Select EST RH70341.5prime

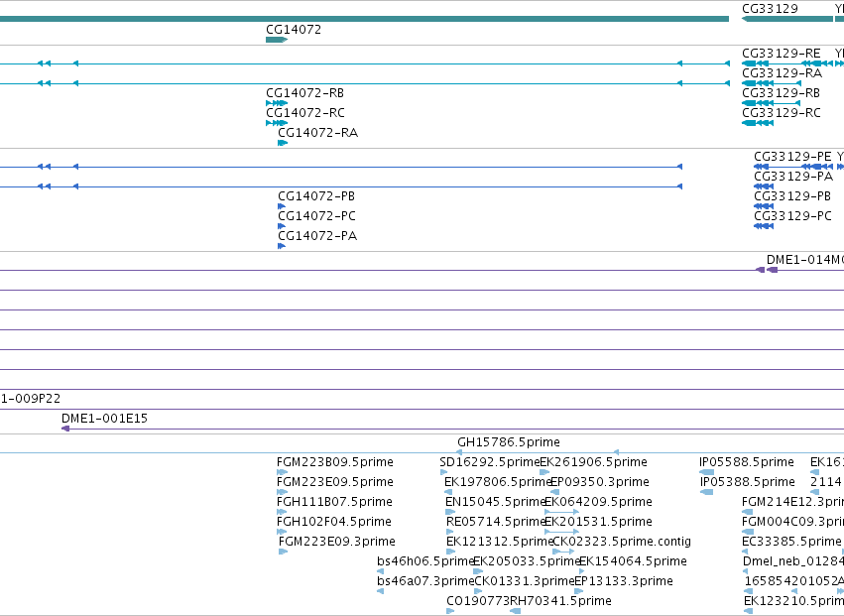pos(560,601)
